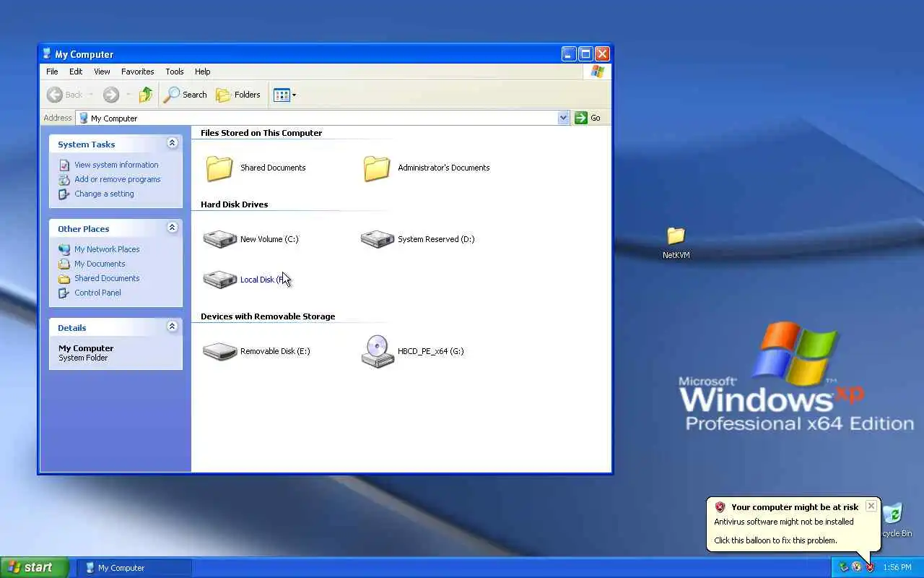Select Administrator's Documents folder icon
This screenshot has width=924, height=578.
[377, 168]
